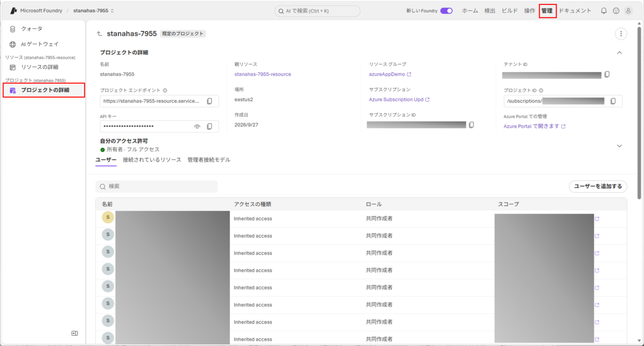
Task: Open the 操作 menu item
Action: tap(530, 10)
